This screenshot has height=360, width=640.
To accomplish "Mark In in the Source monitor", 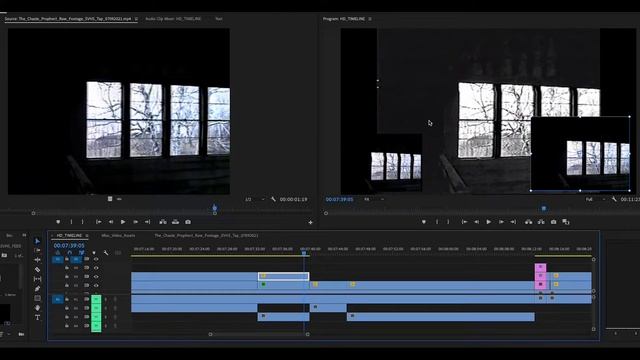I will point(71,222).
